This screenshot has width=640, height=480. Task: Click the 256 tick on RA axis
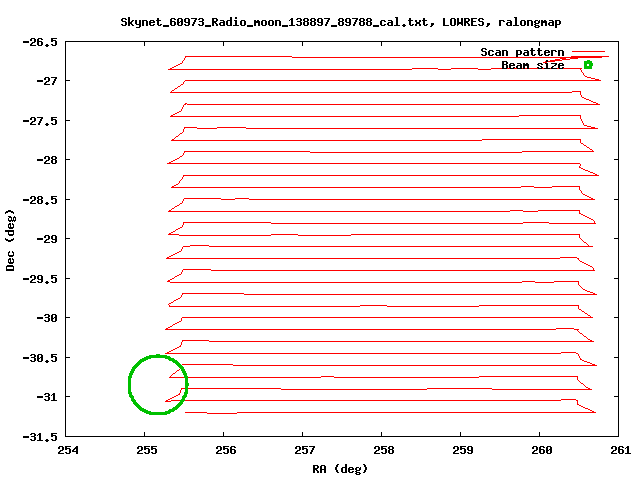click(226, 450)
